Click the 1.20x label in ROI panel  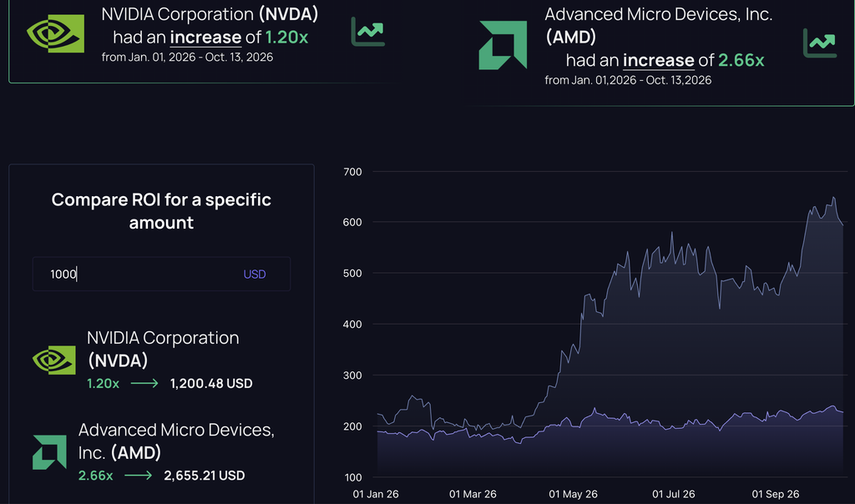[x=103, y=384]
